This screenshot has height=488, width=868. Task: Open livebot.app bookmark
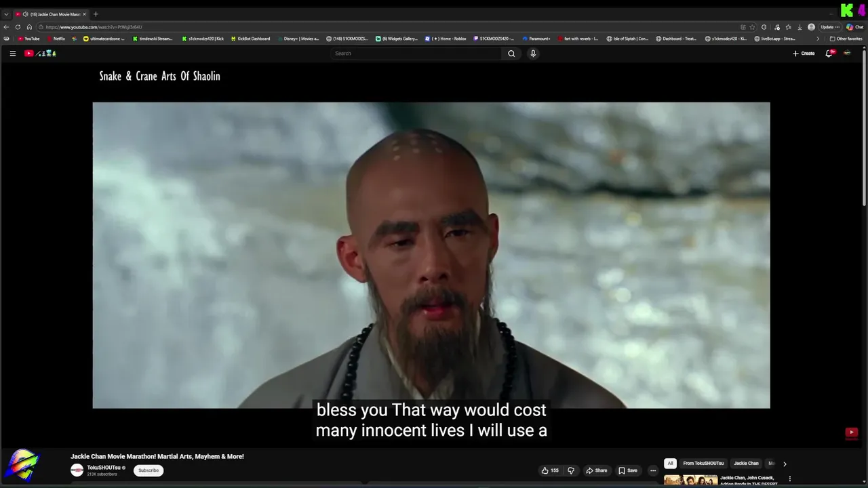click(x=775, y=39)
